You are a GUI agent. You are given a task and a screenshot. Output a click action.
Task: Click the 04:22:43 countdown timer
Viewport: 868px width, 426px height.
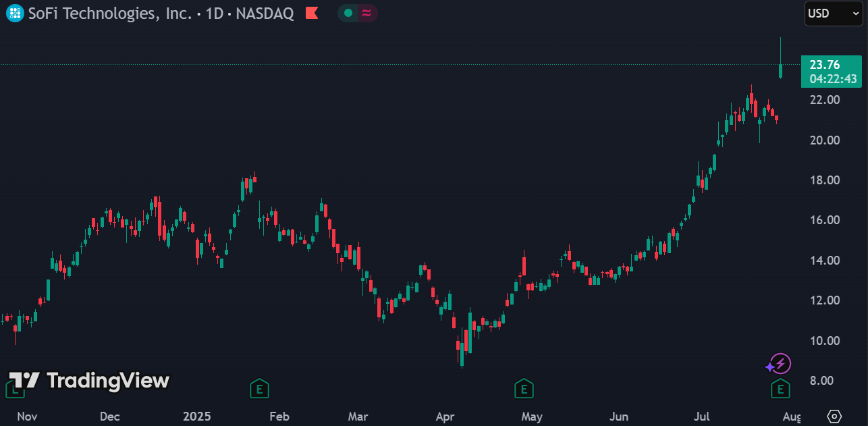click(833, 79)
